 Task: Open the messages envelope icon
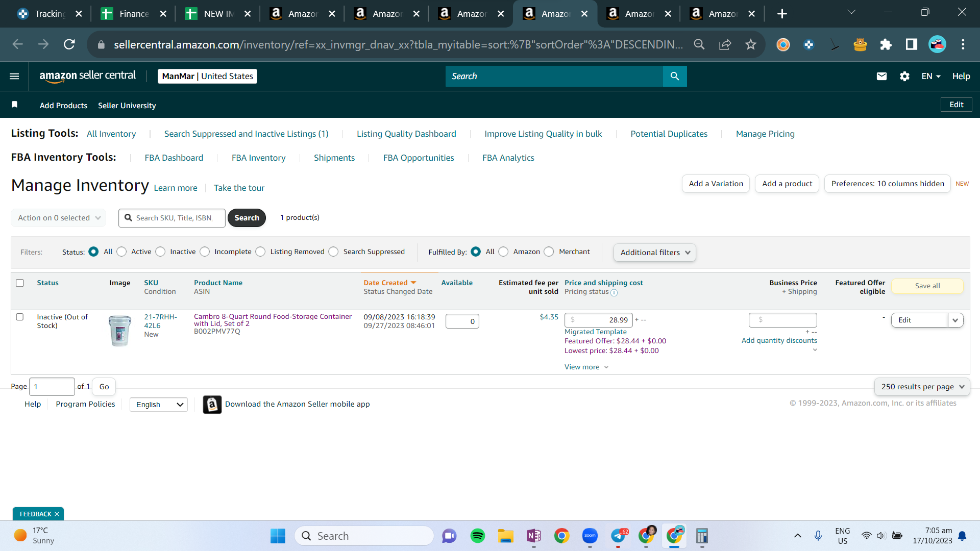tap(881, 77)
